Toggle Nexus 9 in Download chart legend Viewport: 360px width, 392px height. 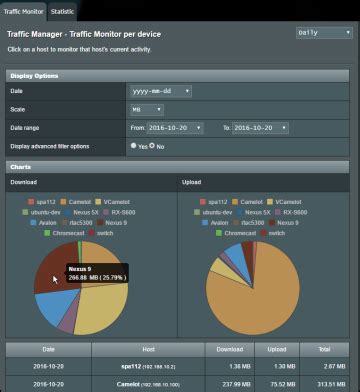click(112, 223)
